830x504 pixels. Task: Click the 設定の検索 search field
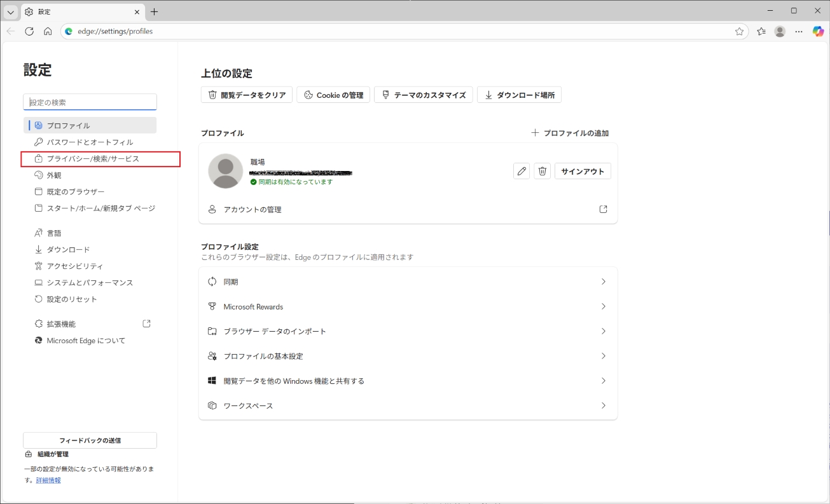pos(90,102)
